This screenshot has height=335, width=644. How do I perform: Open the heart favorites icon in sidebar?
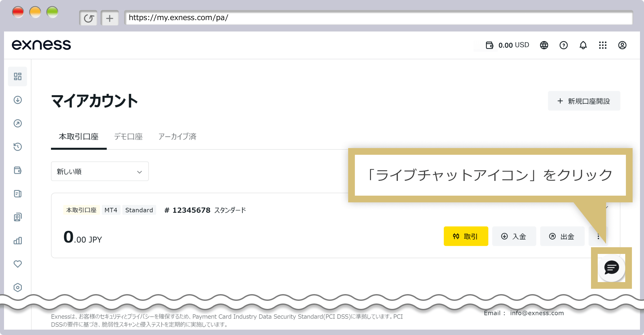(x=18, y=264)
